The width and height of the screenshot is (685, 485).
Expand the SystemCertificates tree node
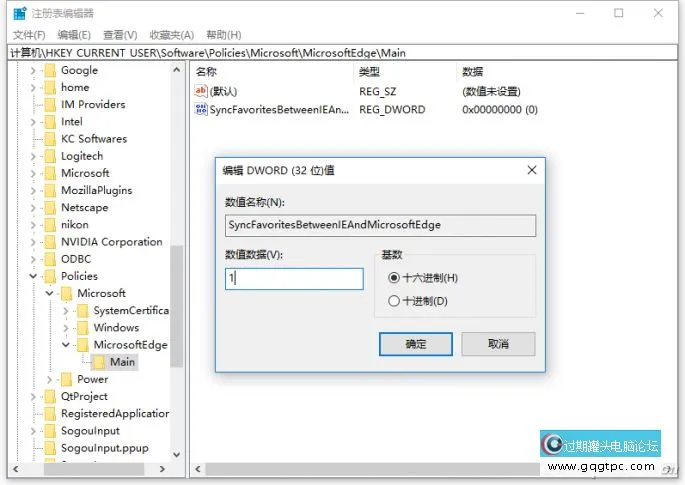pos(67,311)
